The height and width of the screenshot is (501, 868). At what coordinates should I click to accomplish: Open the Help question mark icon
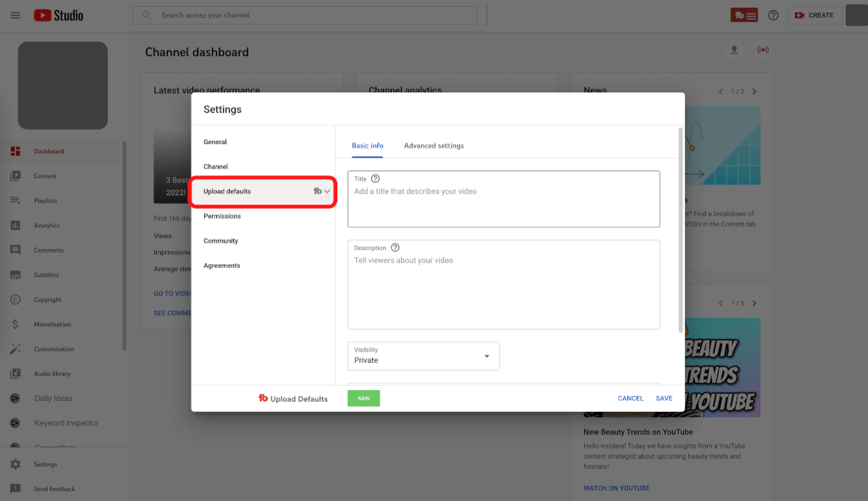pos(773,15)
